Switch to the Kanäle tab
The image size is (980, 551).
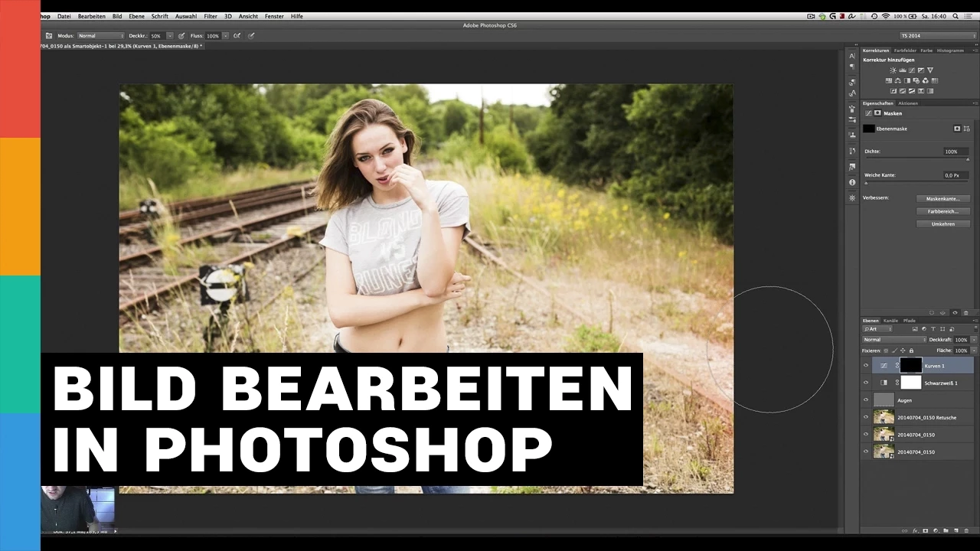(x=890, y=321)
